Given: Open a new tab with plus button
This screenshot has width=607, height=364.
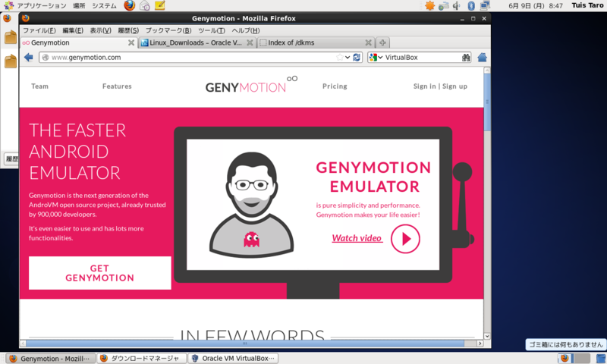Looking at the screenshot, I should (x=382, y=42).
